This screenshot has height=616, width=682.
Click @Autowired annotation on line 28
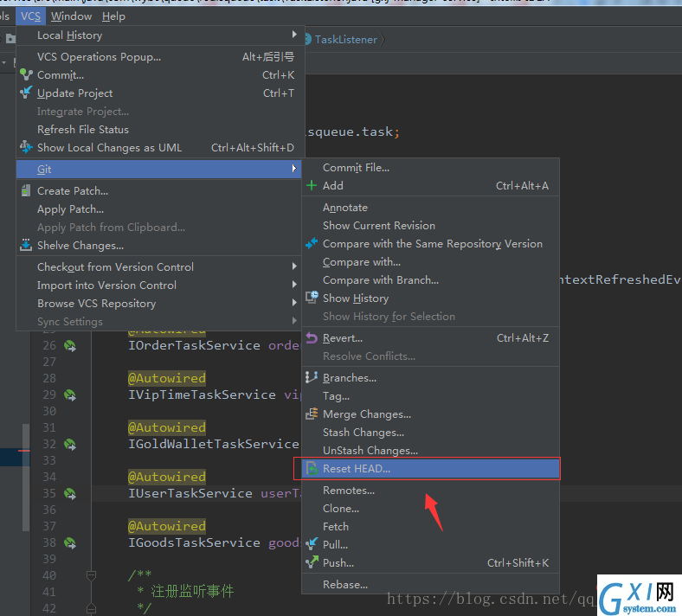coord(166,378)
